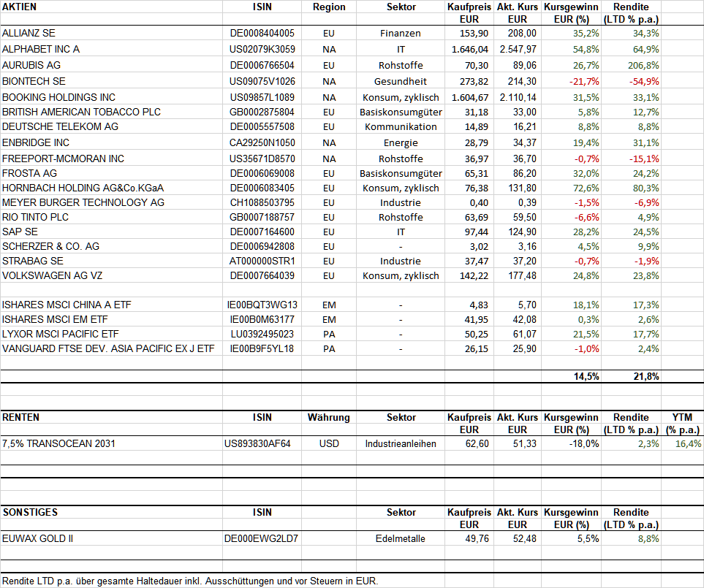This screenshot has width=704, height=588.
Task: Click the AKTIEN header cell
Action: (111, 7)
